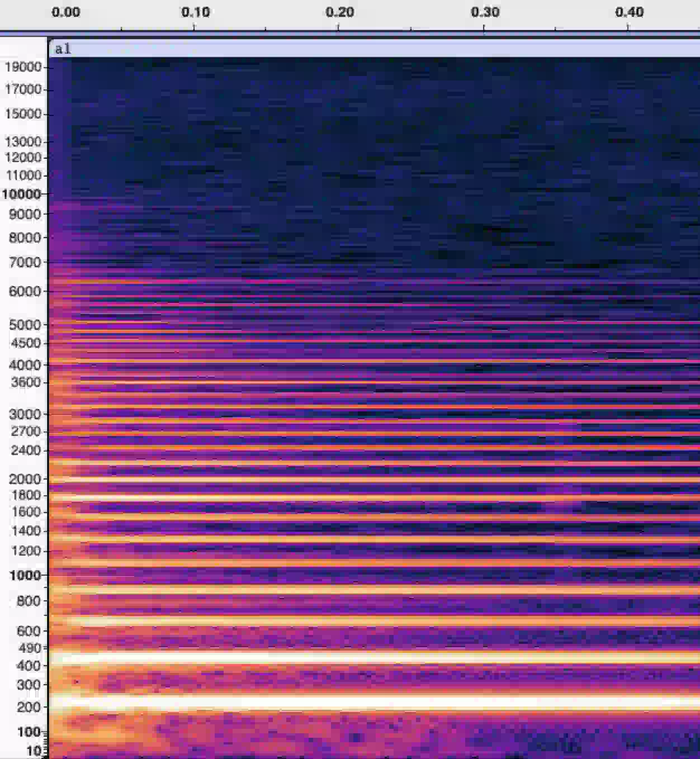Viewport: 700px width, 759px height.
Task: Click 11000 on the frequency scale
Action: [23, 175]
